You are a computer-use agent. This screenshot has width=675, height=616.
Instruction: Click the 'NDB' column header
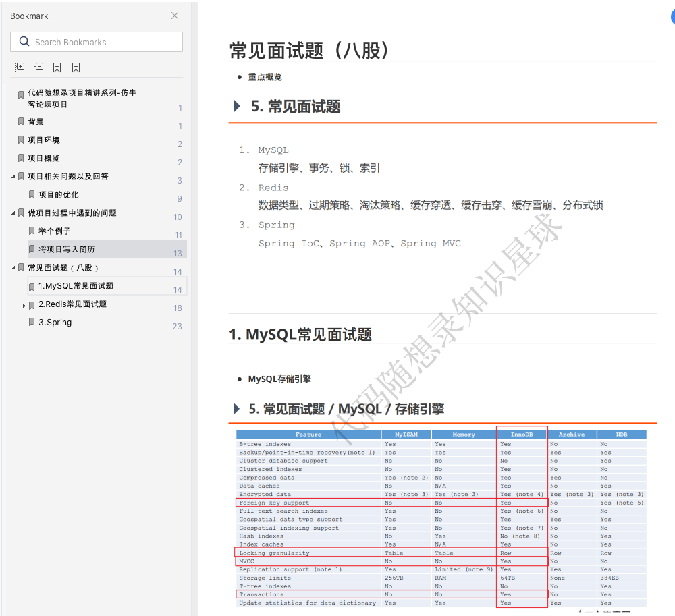coord(622,435)
